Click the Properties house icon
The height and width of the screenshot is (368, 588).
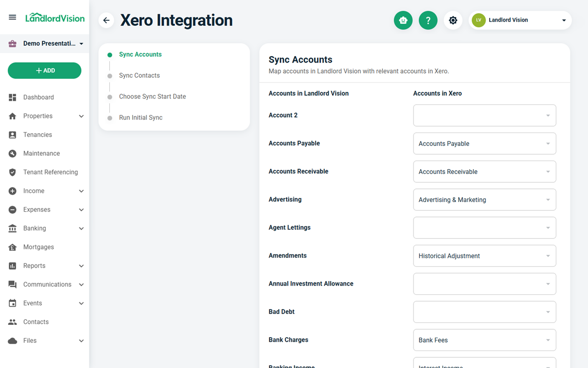point(12,116)
